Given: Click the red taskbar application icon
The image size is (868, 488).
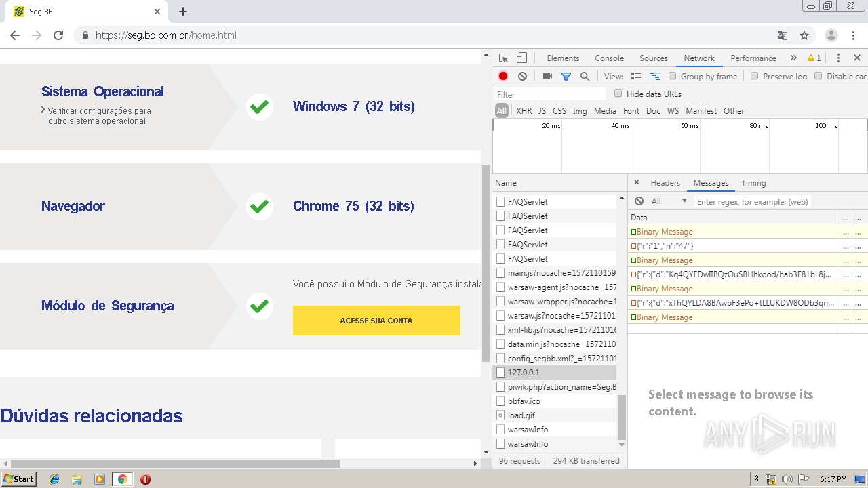Looking at the screenshot, I should (145, 479).
